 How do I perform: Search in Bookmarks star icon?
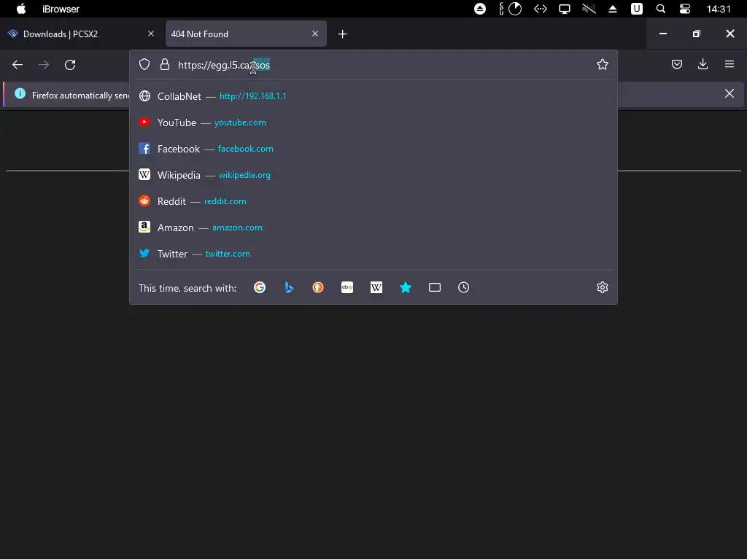coord(406,287)
